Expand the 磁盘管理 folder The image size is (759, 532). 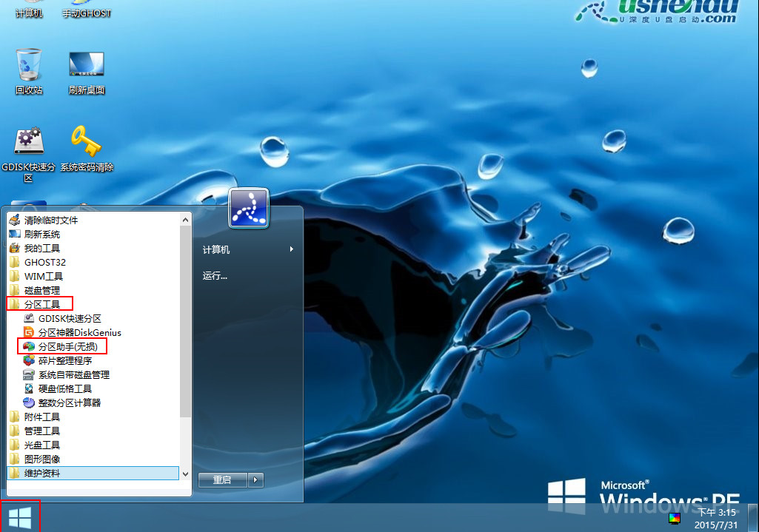coord(93,290)
